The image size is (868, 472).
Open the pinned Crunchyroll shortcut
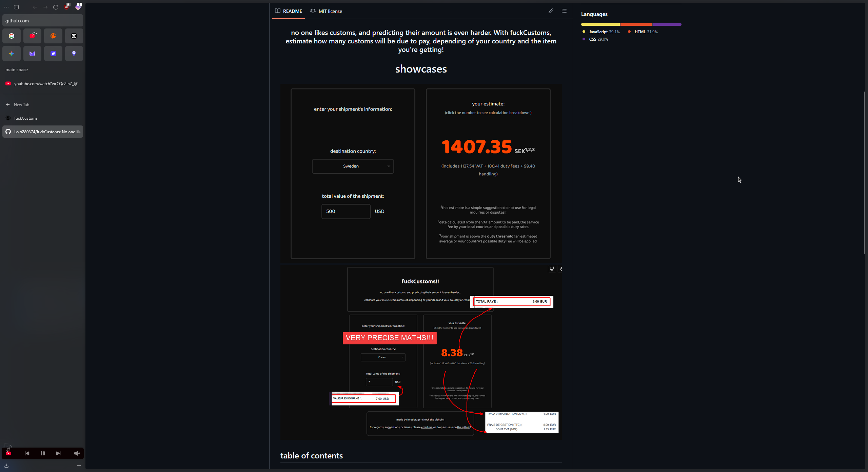tap(53, 36)
